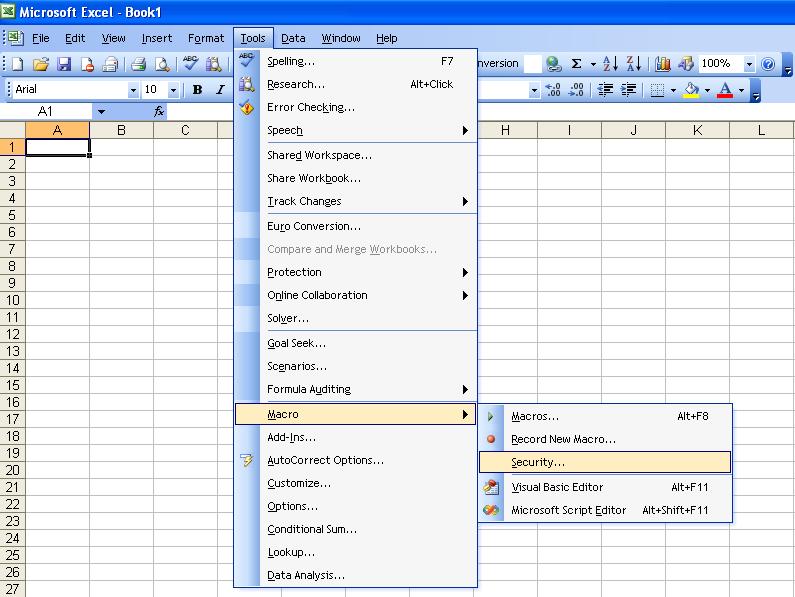This screenshot has width=795, height=597.
Task: Click the Help question mark icon
Action: pos(768,64)
